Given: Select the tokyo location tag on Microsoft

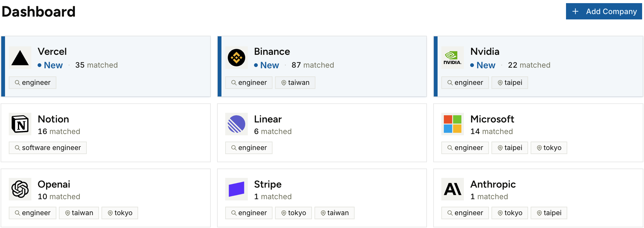Looking at the screenshot, I should pos(549,148).
